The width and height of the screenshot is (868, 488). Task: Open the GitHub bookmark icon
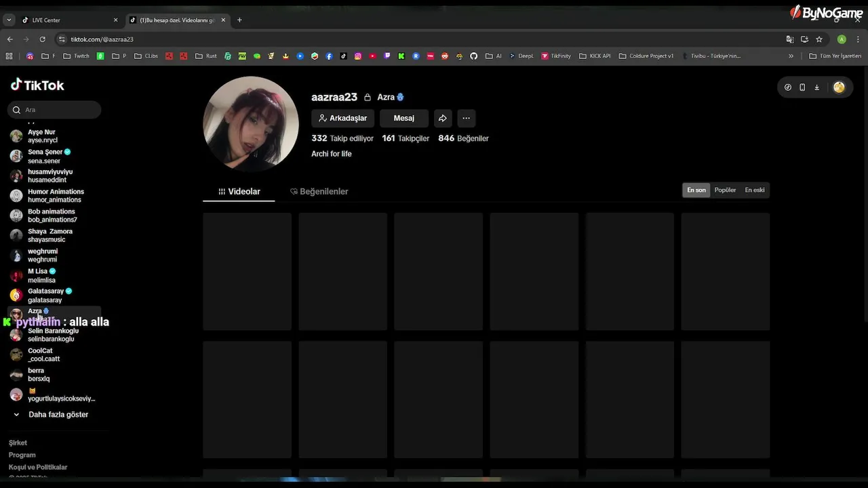pyautogui.click(x=473, y=56)
